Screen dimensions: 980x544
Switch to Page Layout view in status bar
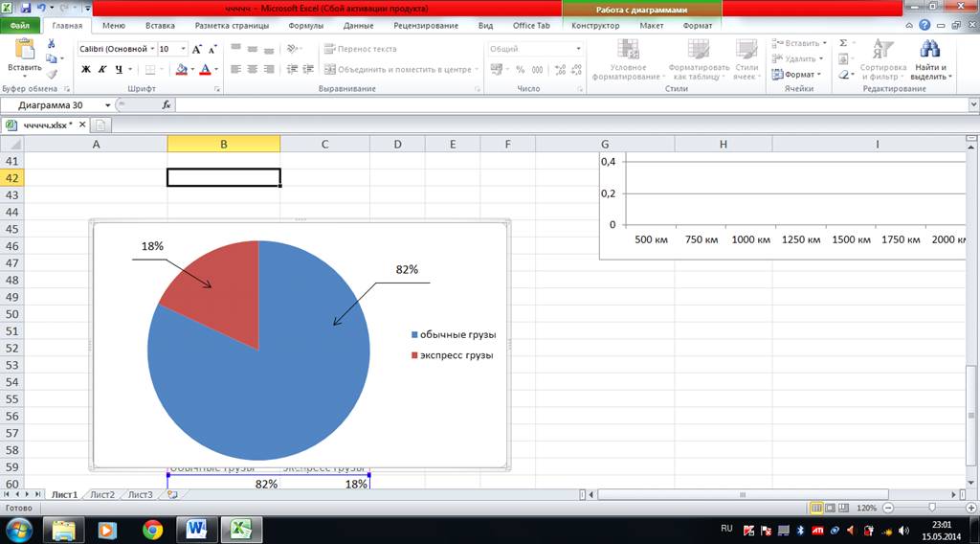(x=831, y=508)
